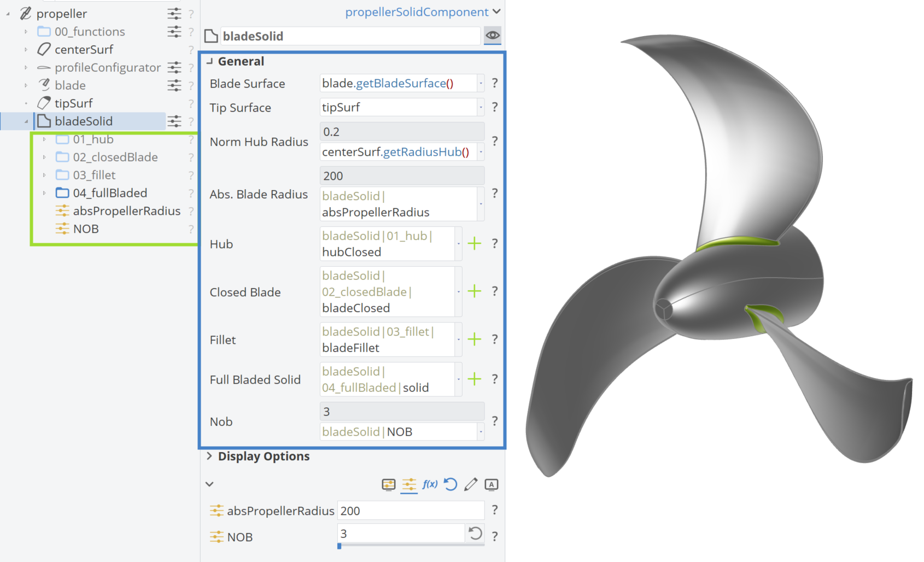The height and width of the screenshot is (562, 924).
Task: Expand the 00_functions folder node
Action: click(x=26, y=32)
